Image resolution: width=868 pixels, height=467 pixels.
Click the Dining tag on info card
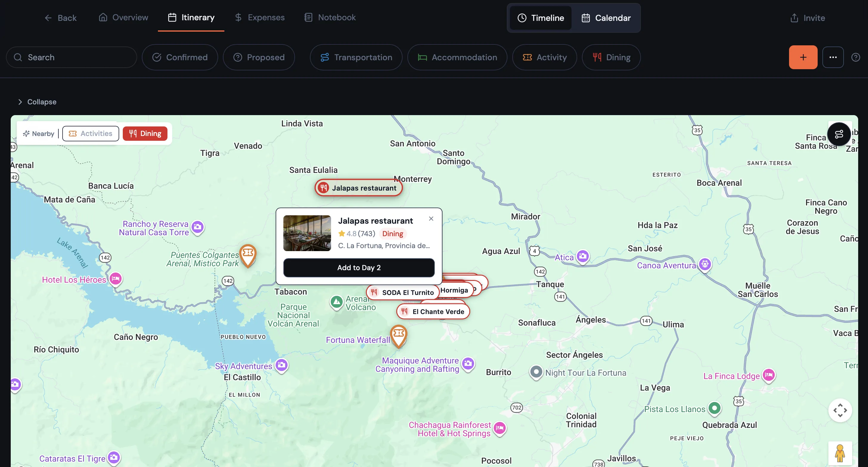tap(392, 234)
